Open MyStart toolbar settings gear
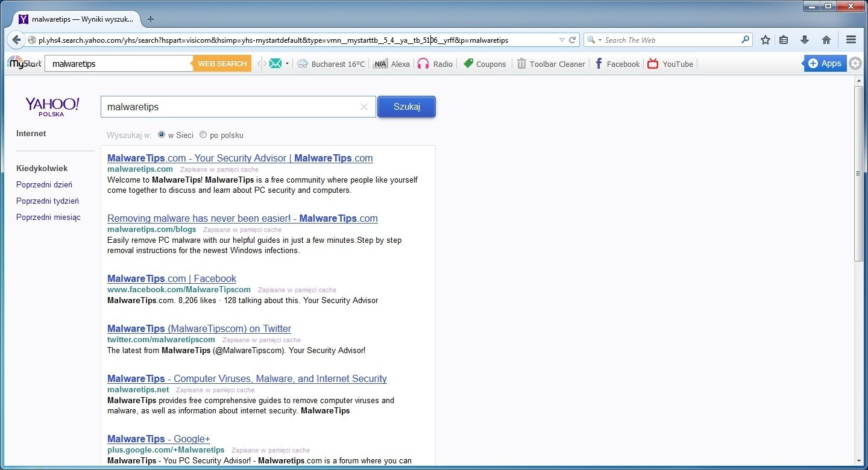 855,63
